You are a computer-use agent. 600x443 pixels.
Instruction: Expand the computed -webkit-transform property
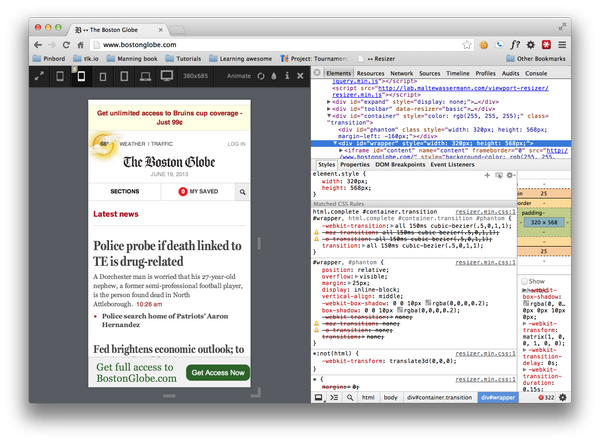(525, 324)
